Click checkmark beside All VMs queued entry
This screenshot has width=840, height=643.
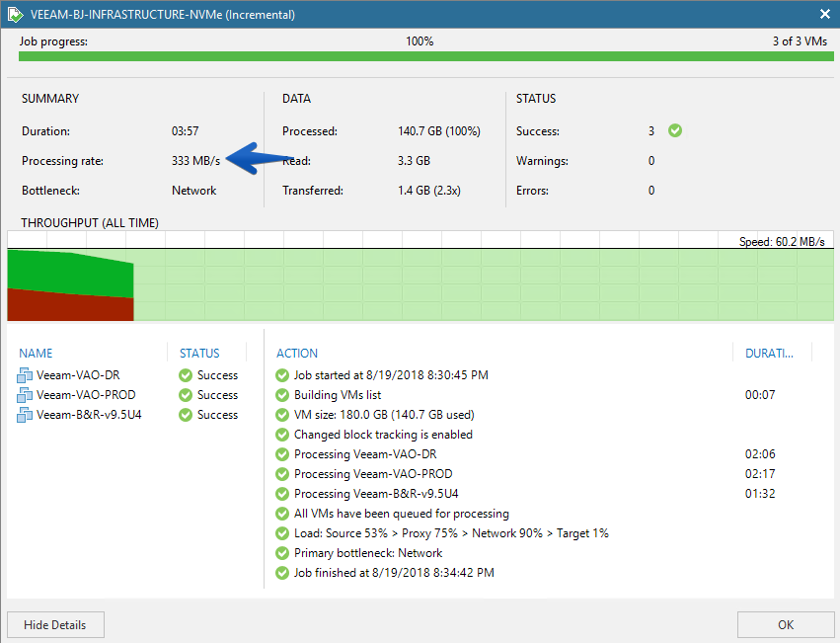click(x=282, y=514)
